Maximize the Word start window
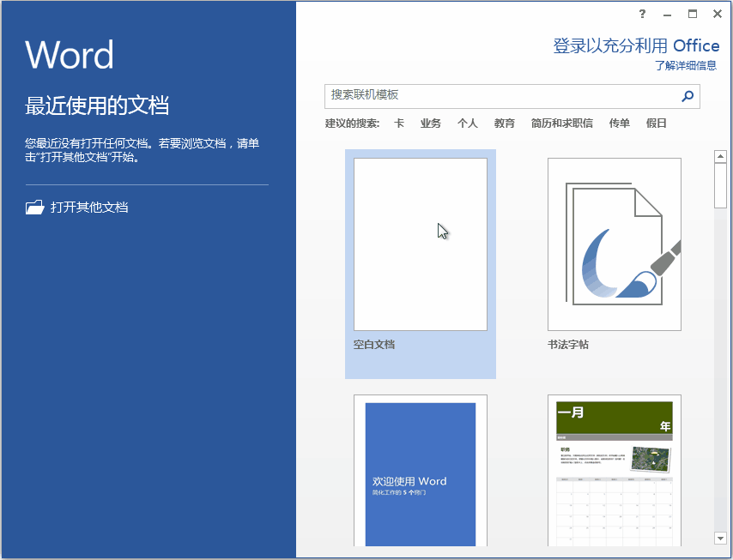 (693, 14)
